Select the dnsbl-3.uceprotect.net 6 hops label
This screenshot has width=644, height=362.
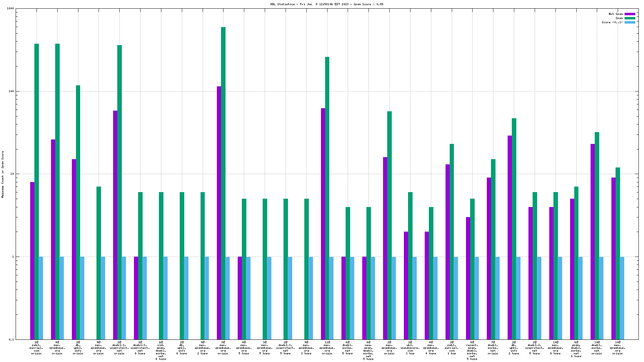point(140,348)
